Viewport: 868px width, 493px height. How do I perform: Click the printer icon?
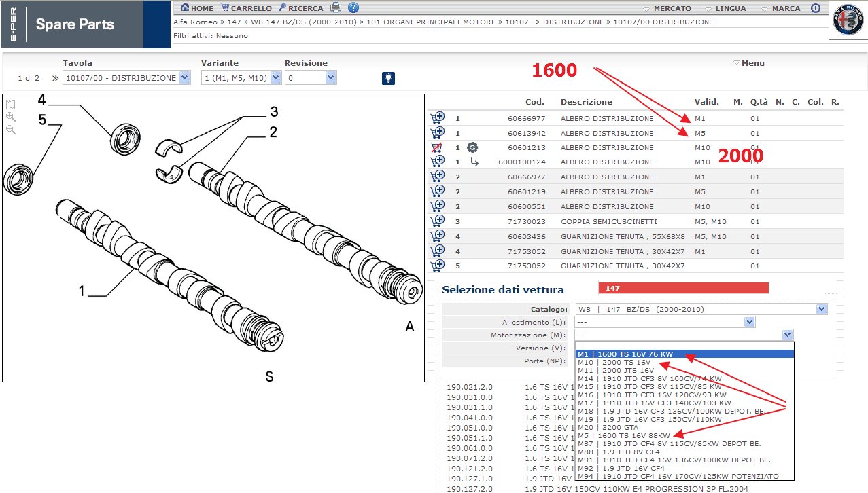[336, 8]
